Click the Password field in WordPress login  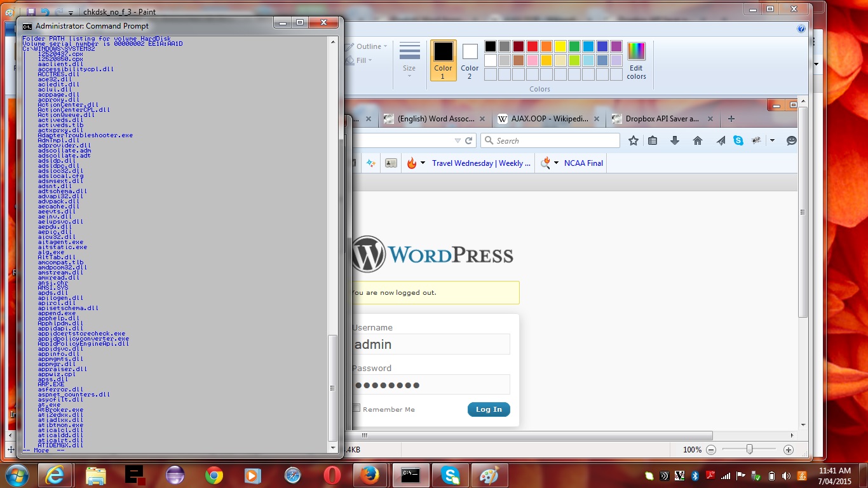tap(431, 384)
